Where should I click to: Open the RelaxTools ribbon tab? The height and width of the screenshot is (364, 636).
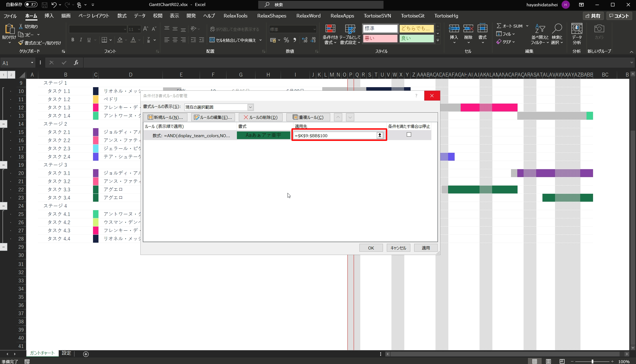point(235,16)
